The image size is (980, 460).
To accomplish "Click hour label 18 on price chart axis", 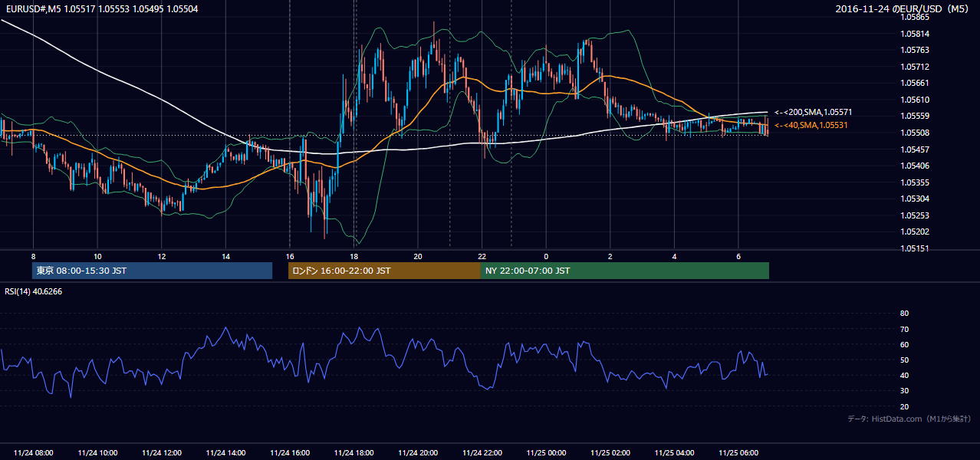I will (354, 256).
